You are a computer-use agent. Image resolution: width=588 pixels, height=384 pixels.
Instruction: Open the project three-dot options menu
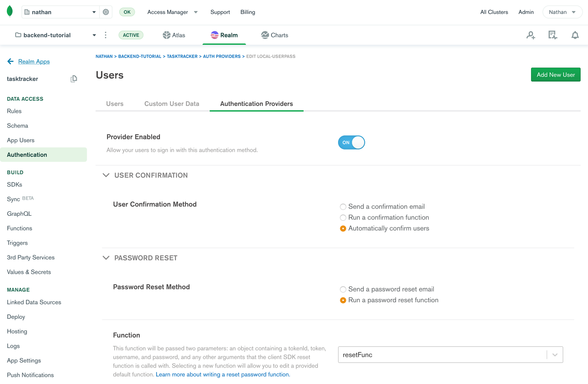pyautogui.click(x=106, y=35)
